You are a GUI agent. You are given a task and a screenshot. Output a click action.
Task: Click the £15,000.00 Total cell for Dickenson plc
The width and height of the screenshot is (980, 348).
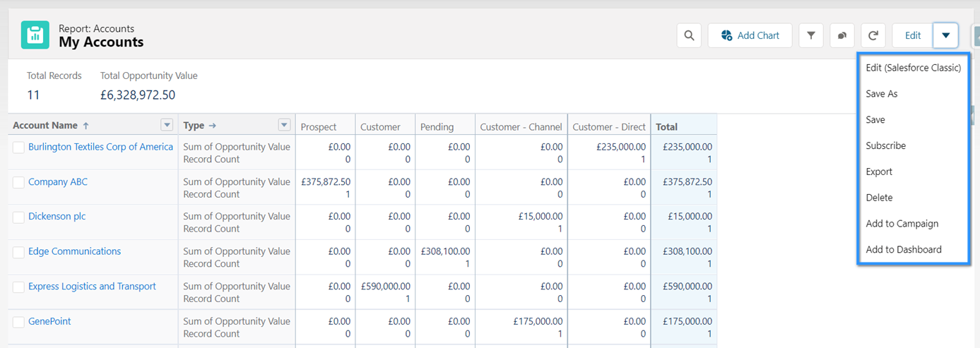pyautogui.click(x=690, y=216)
